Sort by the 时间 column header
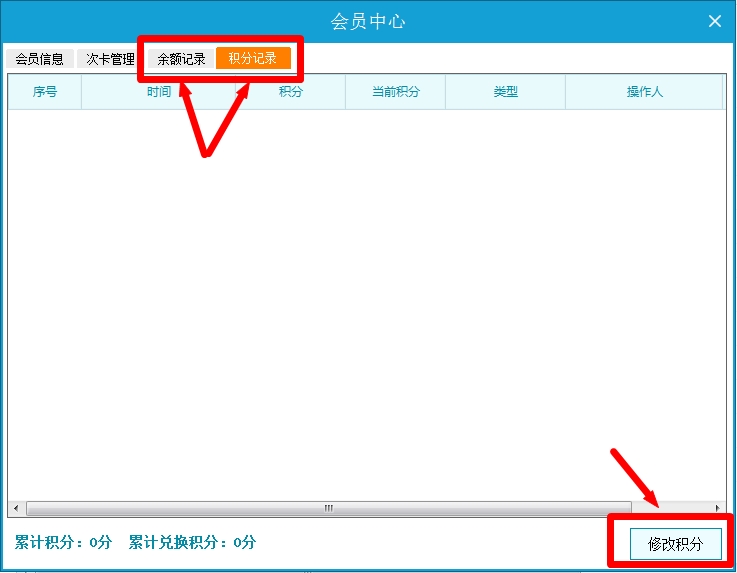737x573 pixels. tap(158, 92)
